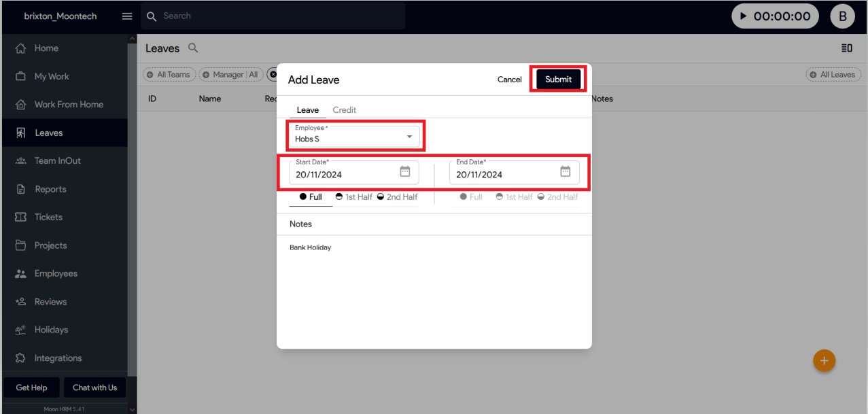Switch to the Credit tab
Screen dimensions: 868x414
(x=344, y=110)
